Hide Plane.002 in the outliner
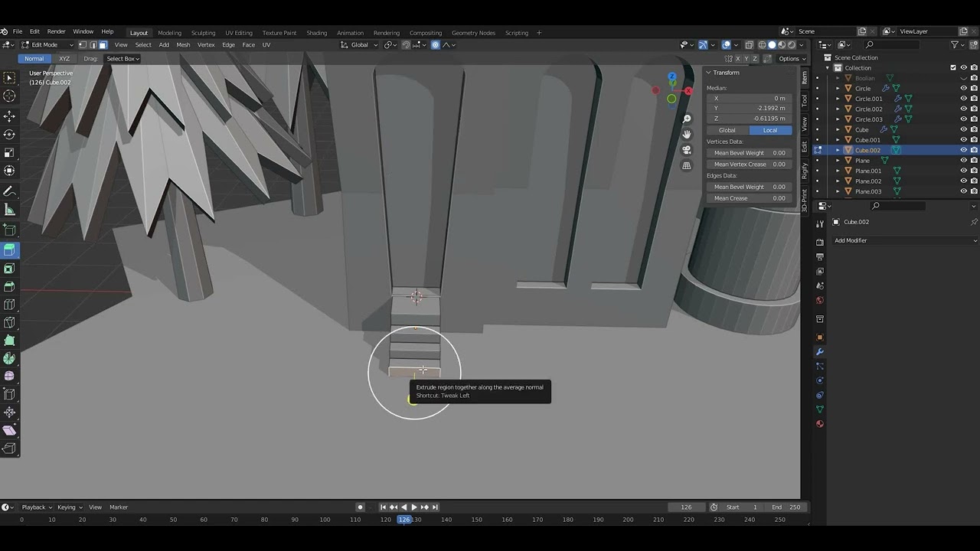The image size is (980, 551). pos(963,181)
